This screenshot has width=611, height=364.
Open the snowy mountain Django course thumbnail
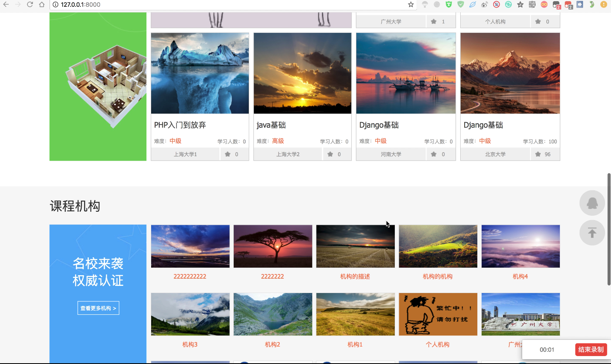pyautogui.click(x=510, y=73)
